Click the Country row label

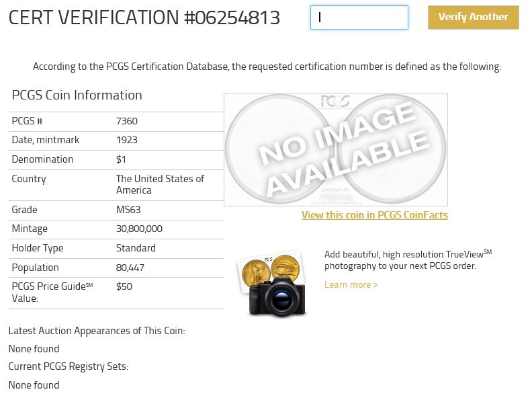pyautogui.click(x=29, y=179)
